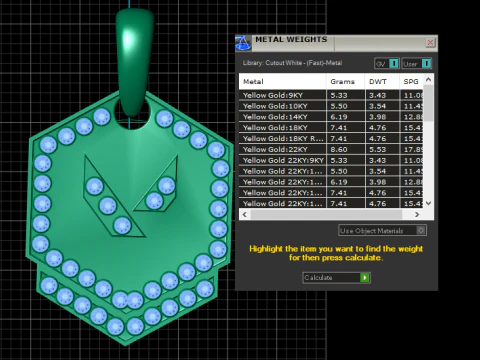Screen dimensions: 480x360
Task: Select the Yellow Gold 22KY:9KY row
Action: click(331, 160)
